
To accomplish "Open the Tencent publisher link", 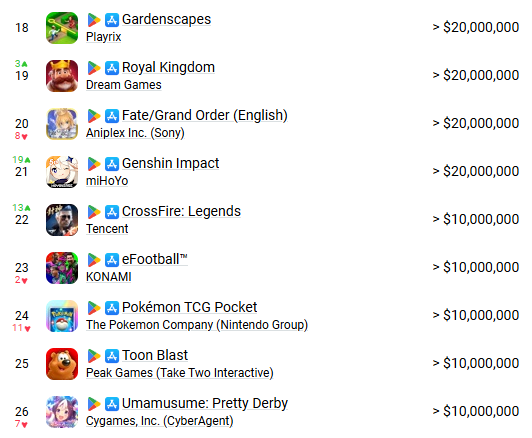I will click(x=107, y=229).
